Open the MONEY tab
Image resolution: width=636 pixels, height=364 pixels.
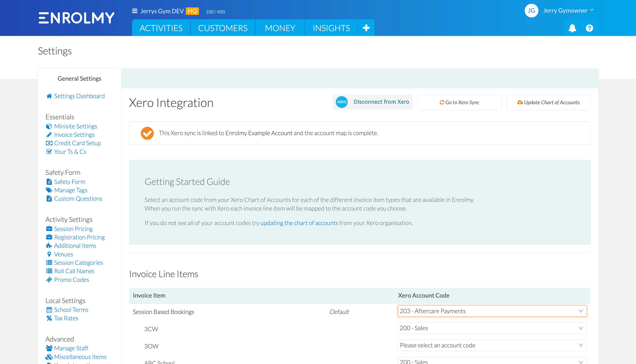tap(280, 28)
